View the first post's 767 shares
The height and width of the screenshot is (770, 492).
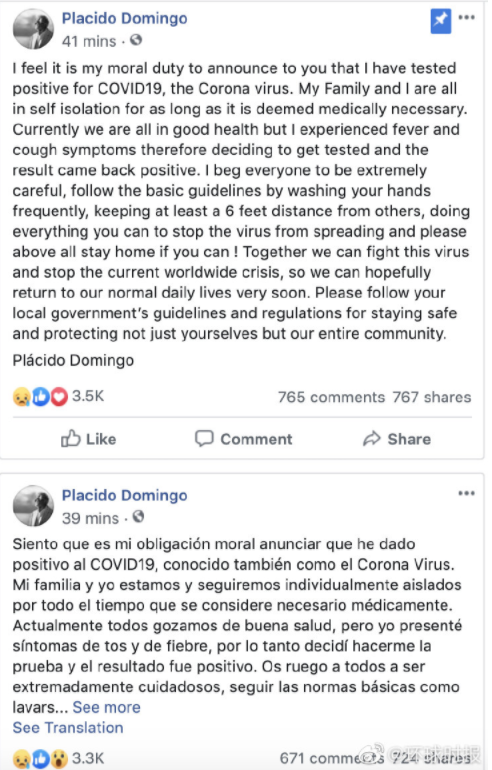coord(432,397)
